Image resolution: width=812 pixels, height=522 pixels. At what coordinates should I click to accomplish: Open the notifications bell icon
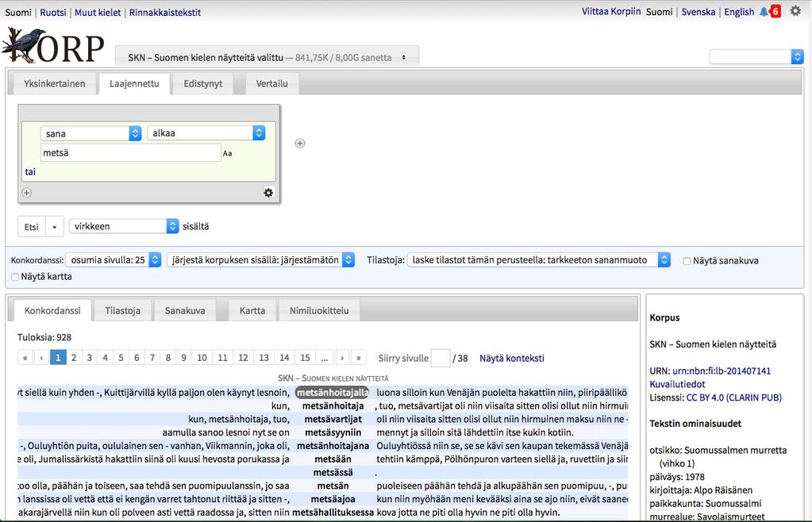point(764,11)
